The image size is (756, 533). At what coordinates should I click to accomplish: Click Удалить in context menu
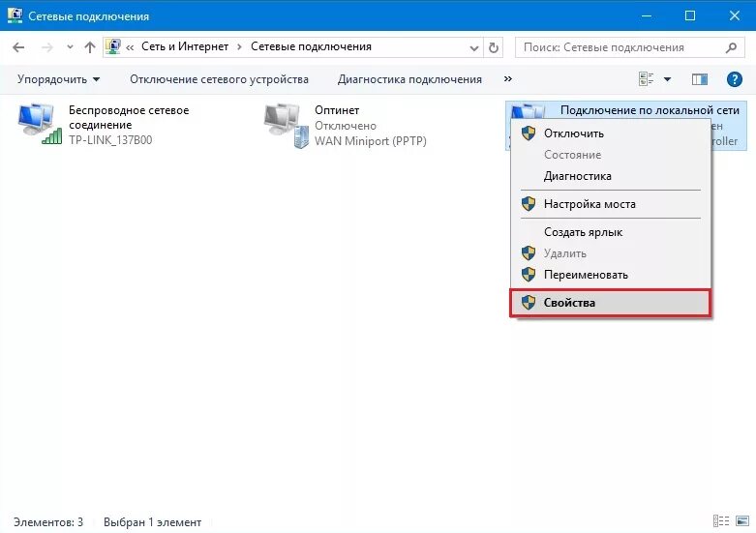coord(611,253)
